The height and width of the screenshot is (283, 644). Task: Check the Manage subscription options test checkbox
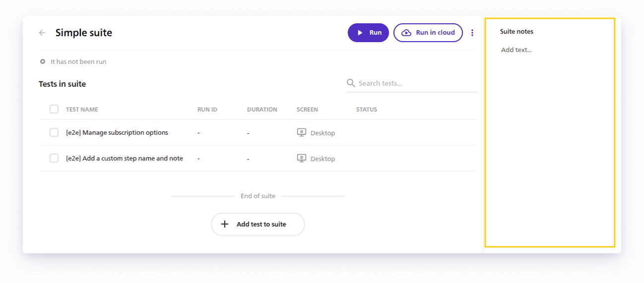pyautogui.click(x=54, y=132)
